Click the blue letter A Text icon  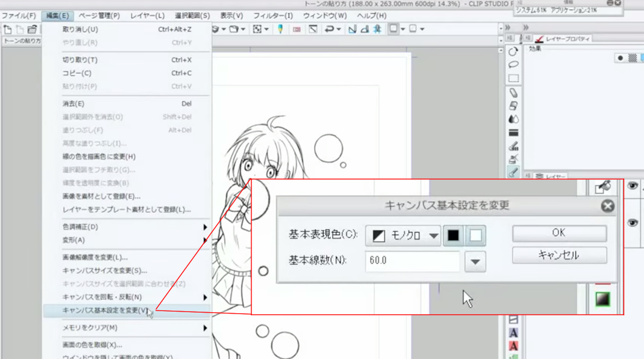(513, 333)
